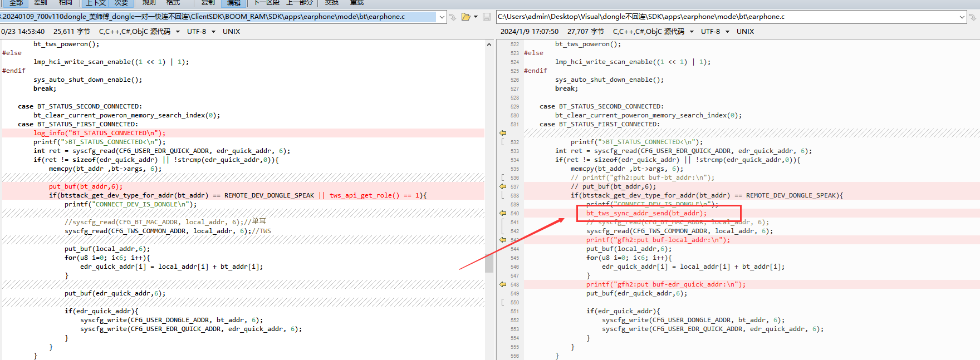Click into the right file path field

click(x=727, y=17)
